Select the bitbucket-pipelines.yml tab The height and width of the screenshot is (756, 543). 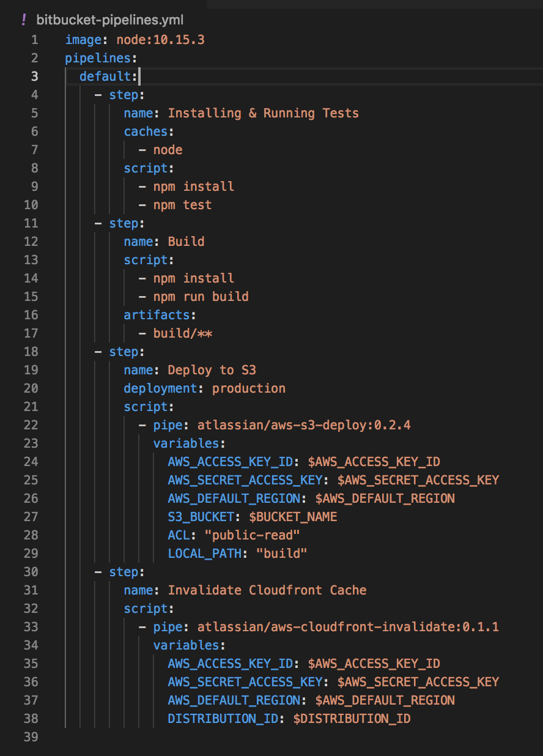coord(103,20)
